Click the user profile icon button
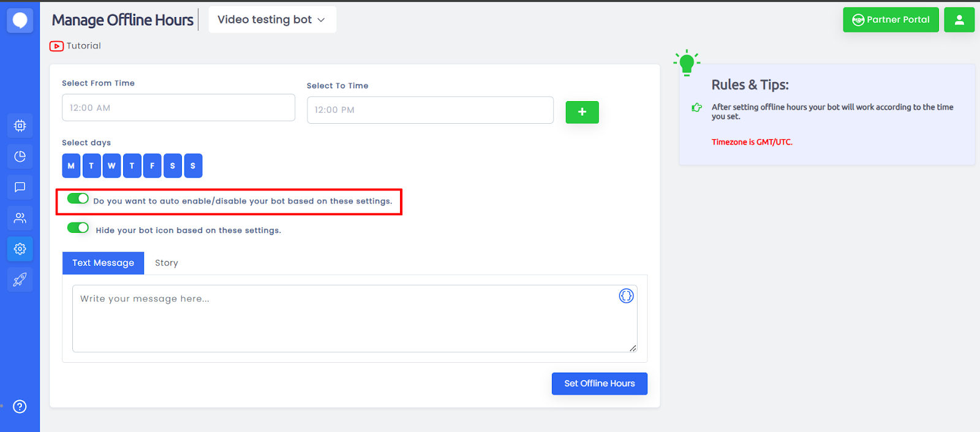Image resolution: width=980 pixels, height=432 pixels. [x=959, y=20]
